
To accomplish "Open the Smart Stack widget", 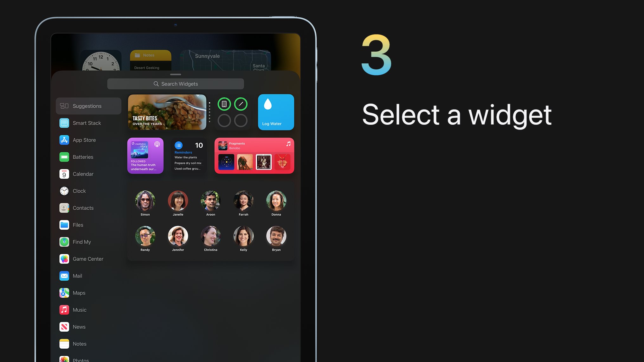I will click(x=87, y=123).
